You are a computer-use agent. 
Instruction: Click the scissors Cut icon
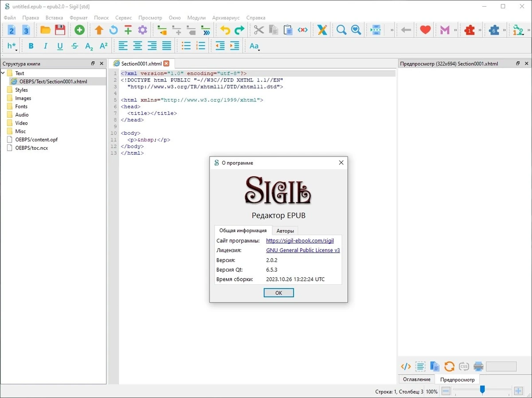click(259, 30)
